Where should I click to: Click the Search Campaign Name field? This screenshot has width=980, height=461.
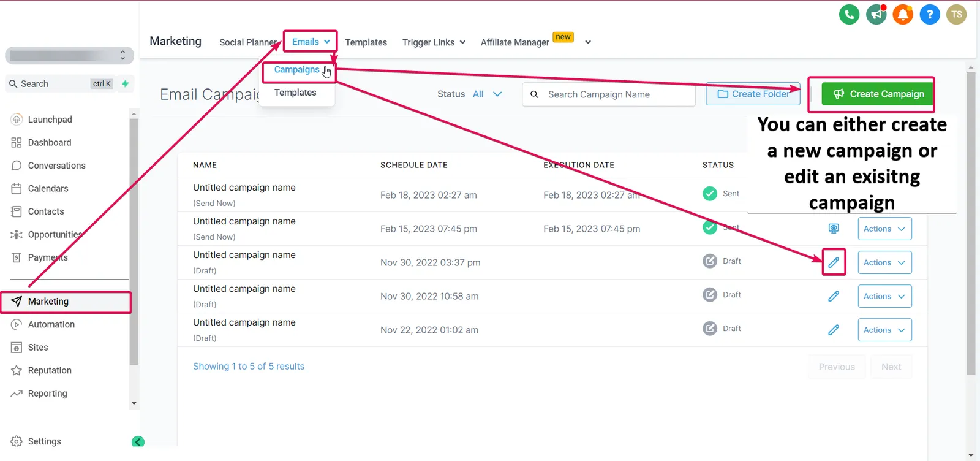pyautogui.click(x=609, y=94)
